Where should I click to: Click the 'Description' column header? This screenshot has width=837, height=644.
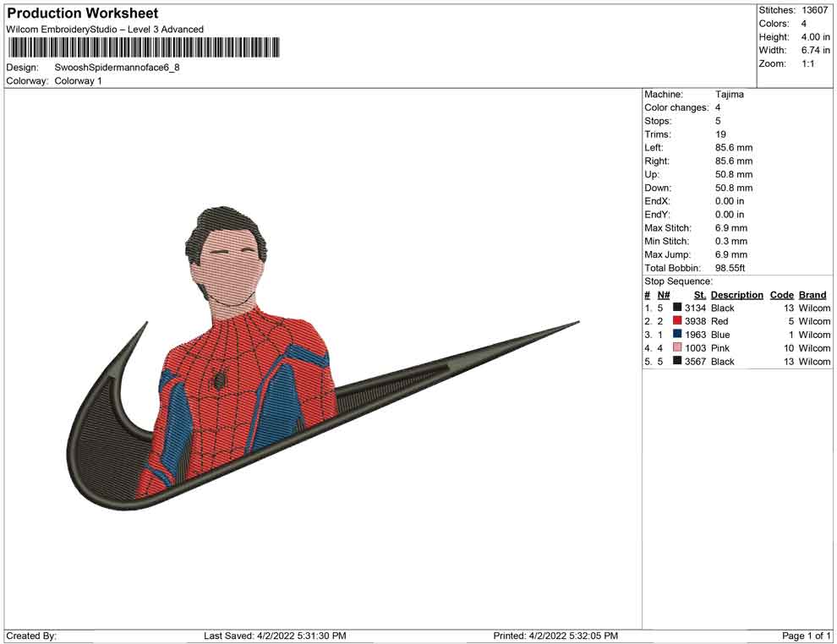click(736, 295)
